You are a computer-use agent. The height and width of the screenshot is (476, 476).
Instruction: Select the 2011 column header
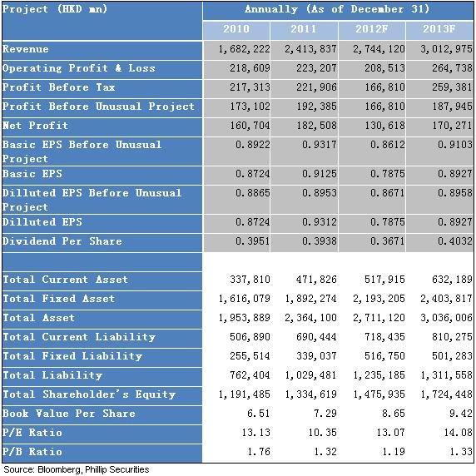click(x=304, y=29)
